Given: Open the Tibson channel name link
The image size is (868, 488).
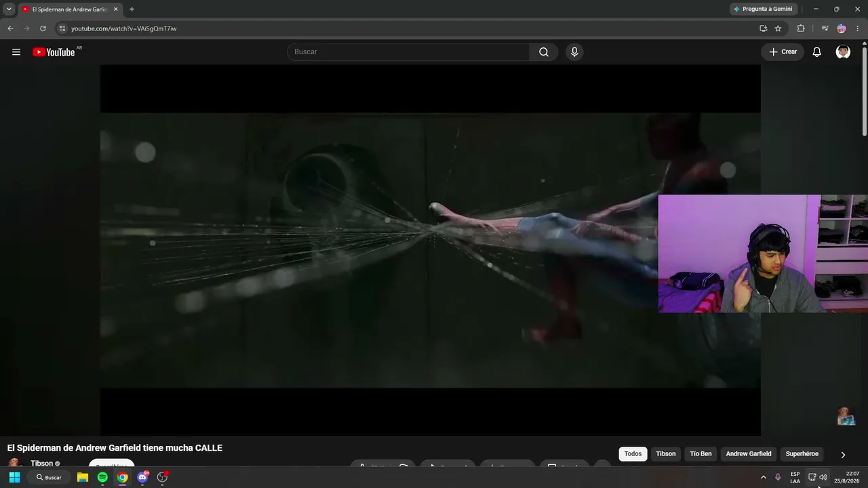Looking at the screenshot, I should (41, 464).
